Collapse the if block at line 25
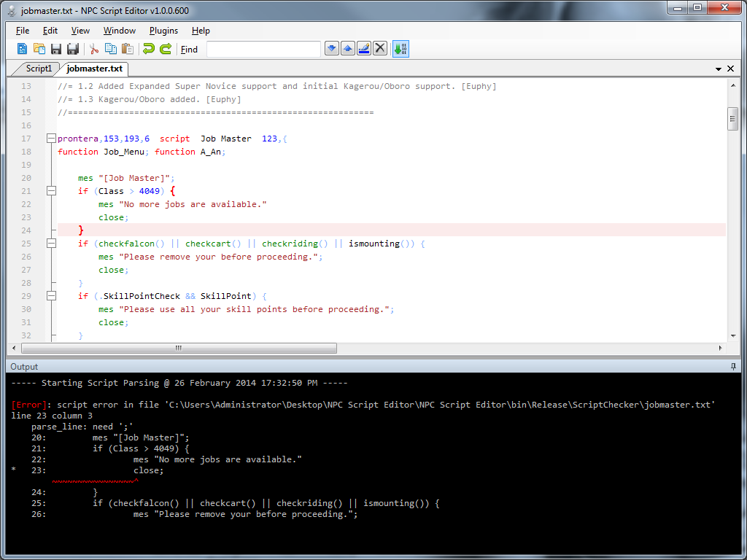 [x=51, y=244]
